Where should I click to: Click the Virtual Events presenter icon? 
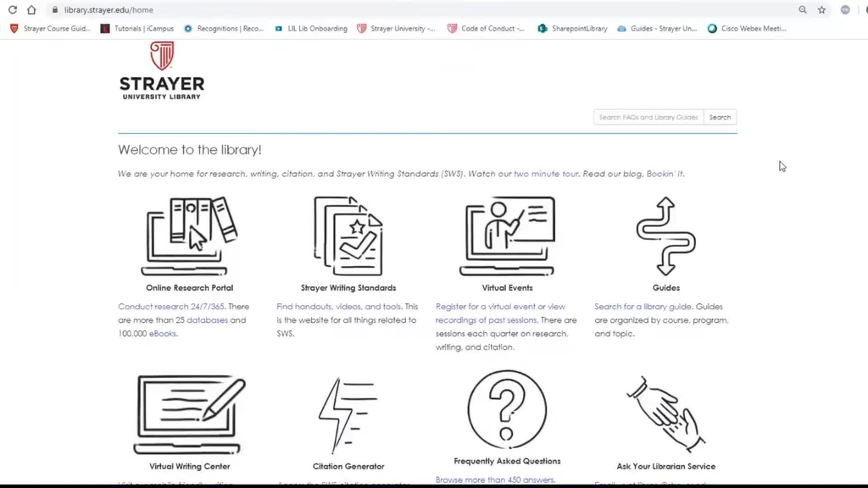507,236
